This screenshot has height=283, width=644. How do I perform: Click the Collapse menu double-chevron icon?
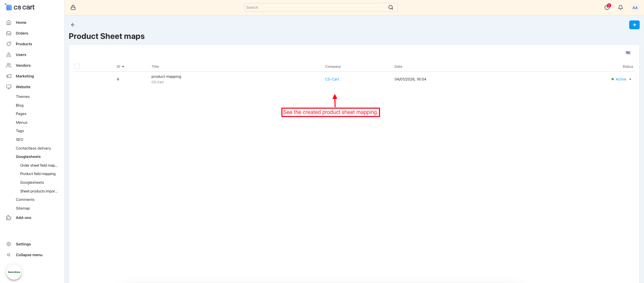pyautogui.click(x=9, y=255)
